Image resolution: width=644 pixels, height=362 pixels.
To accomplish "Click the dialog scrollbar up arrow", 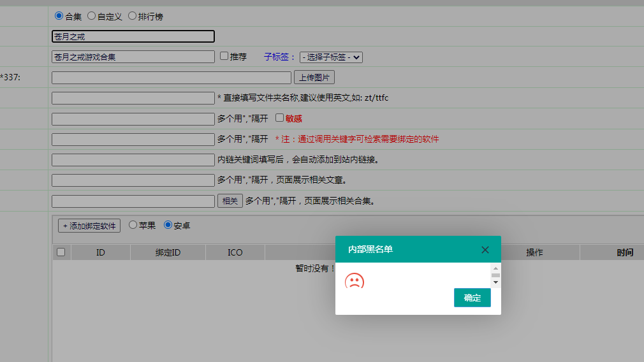I will (x=495, y=268).
